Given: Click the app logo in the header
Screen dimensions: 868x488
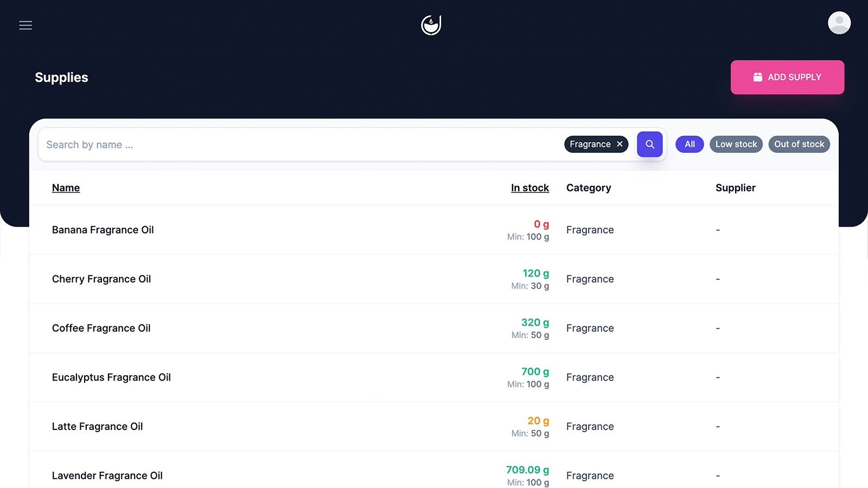Looking at the screenshot, I should [x=431, y=25].
